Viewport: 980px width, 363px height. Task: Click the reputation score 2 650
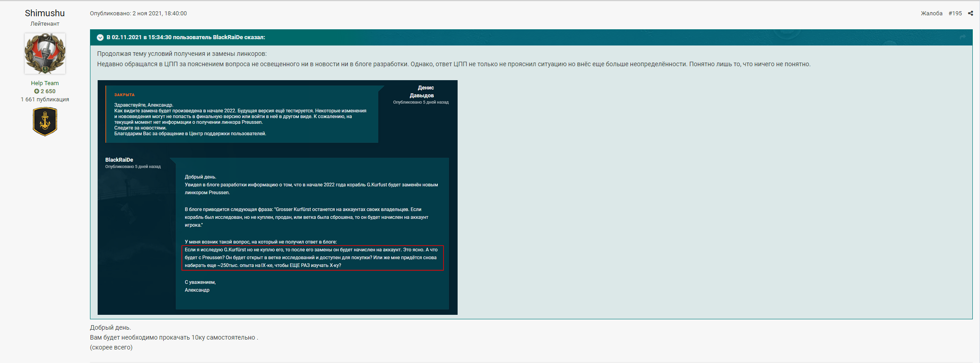(x=48, y=91)
